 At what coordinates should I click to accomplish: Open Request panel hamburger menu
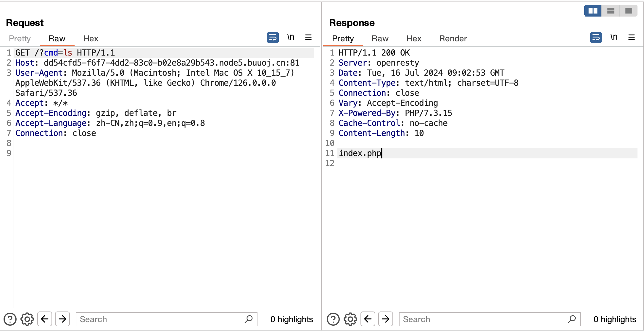coord(308,37)
